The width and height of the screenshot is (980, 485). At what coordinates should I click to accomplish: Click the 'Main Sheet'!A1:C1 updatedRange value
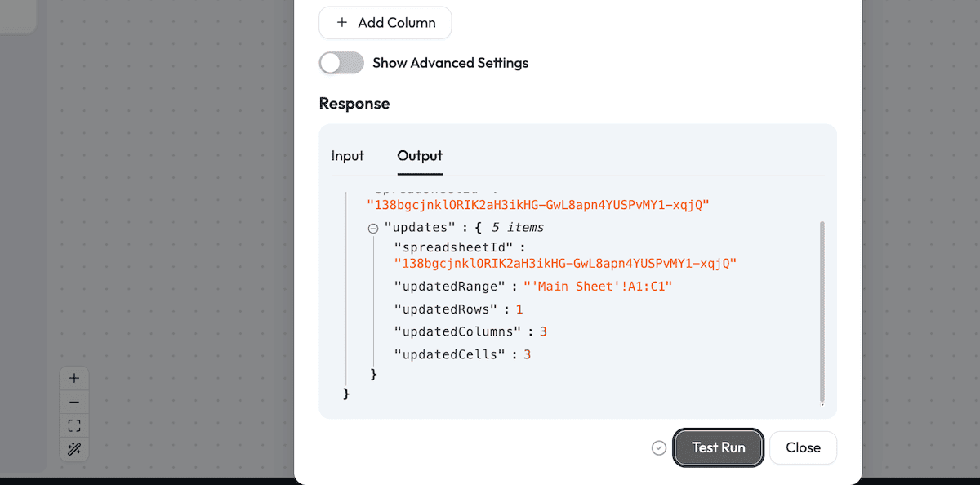598,287
